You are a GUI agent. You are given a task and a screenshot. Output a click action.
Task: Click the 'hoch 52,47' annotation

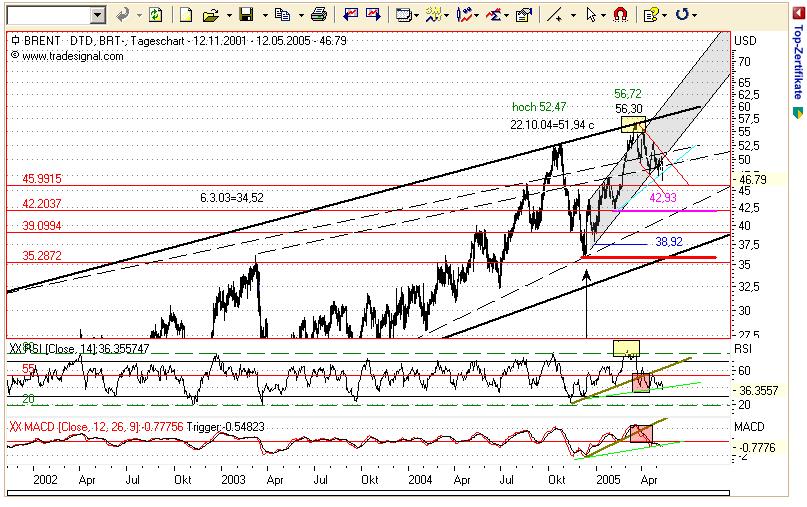click(539, 107)
